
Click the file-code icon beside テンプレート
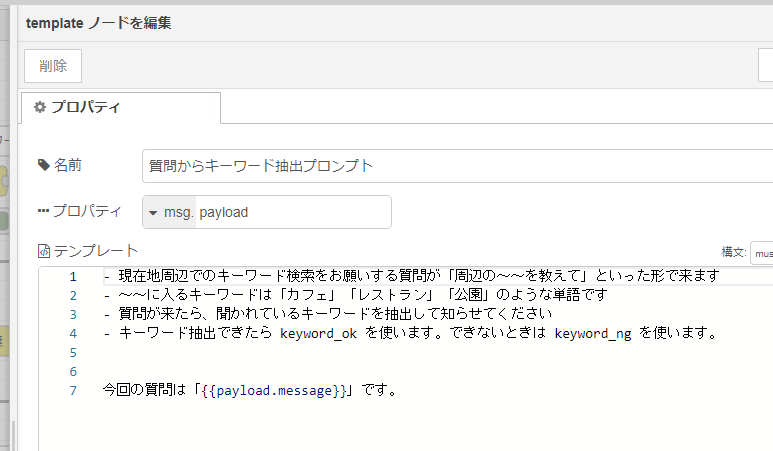(43, 251)
